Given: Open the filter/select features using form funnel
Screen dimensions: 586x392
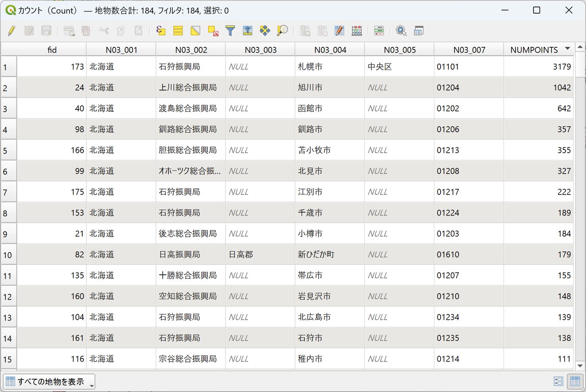Looking at the screenshot, I should (230, 31).
